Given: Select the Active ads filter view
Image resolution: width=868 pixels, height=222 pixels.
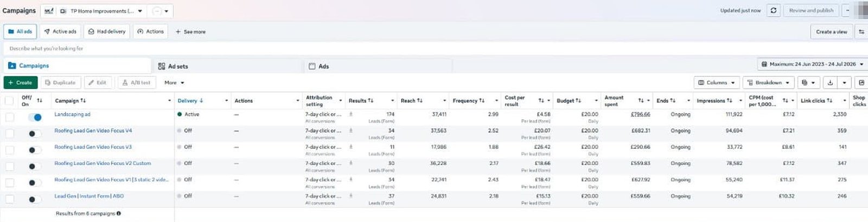Looking at the screenshot, I should tap(60, 31).
